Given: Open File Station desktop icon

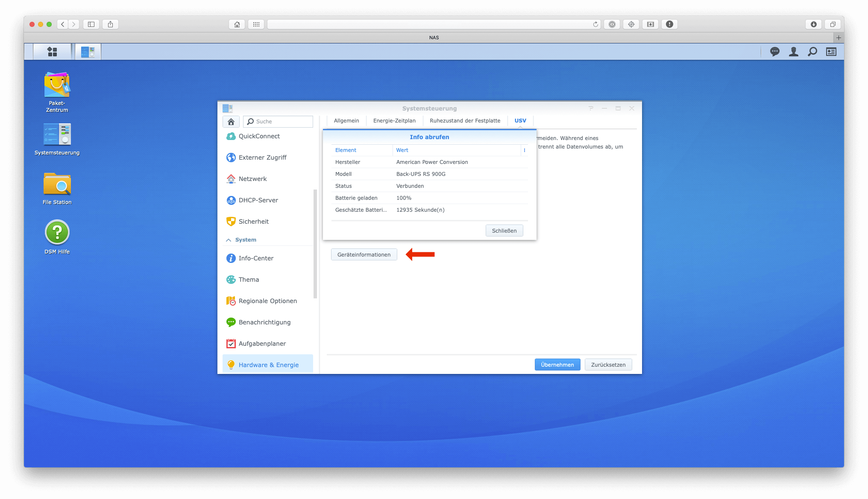Looking at the screenshot, I should [57, 189].
